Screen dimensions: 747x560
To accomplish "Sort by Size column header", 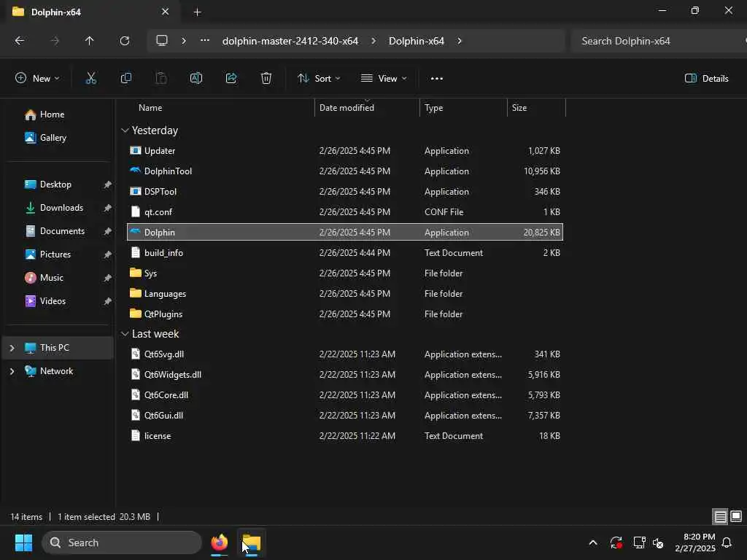I will (536, 108).
